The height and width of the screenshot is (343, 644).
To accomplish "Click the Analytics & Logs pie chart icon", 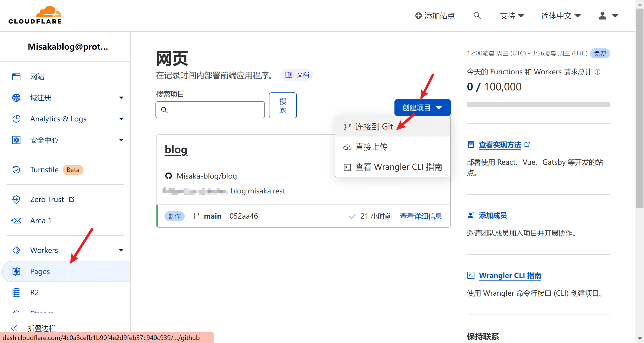I will 16,119.
